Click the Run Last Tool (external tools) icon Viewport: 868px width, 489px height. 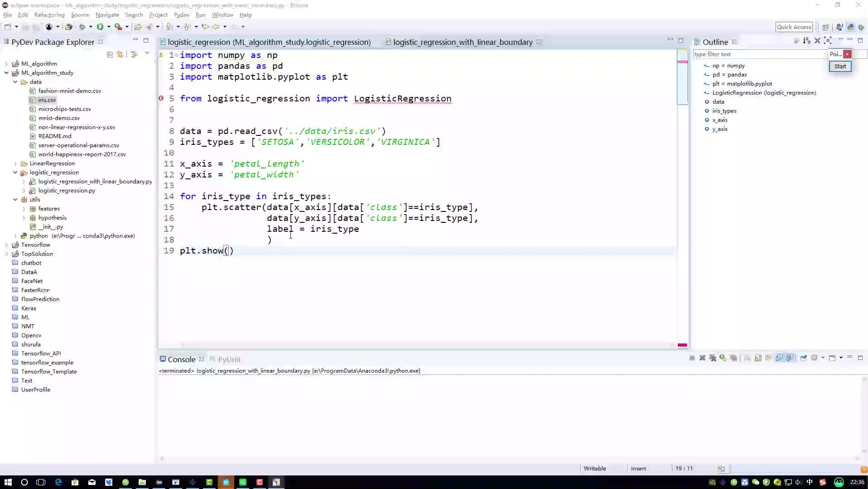(118, 27)
